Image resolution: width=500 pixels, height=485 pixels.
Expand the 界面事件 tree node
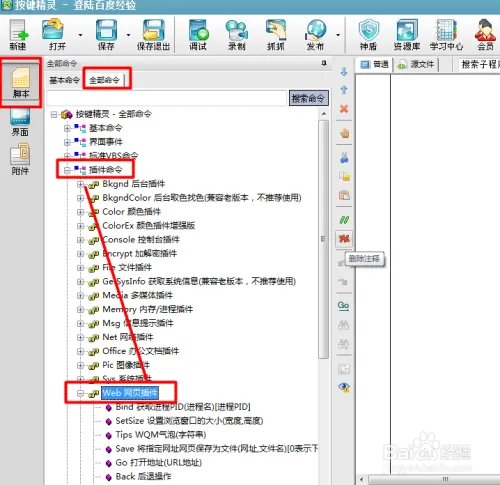point(67,142)
